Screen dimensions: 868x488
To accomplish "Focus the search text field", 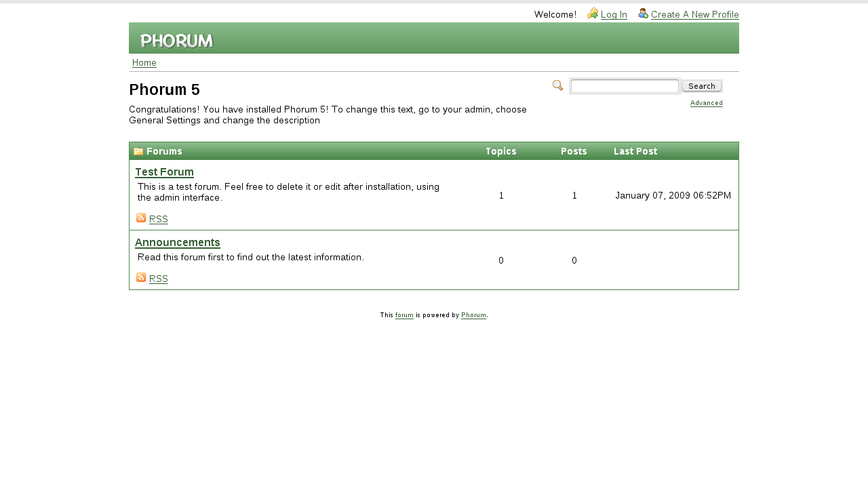I will (625, 86).
